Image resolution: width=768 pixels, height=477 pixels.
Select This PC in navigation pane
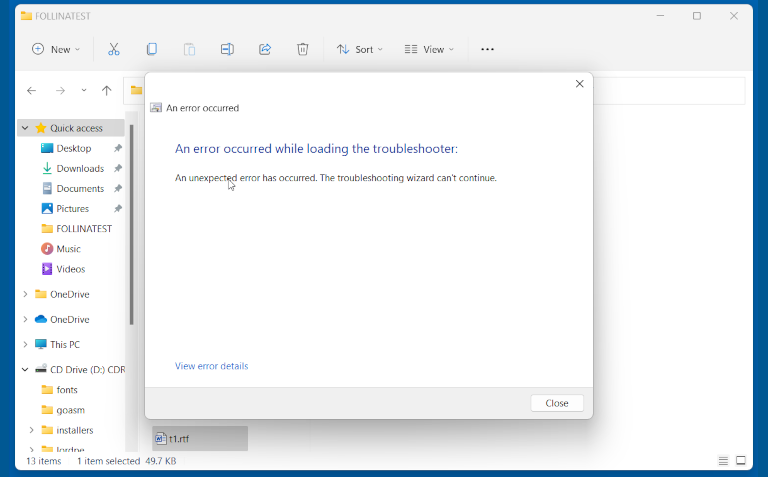pos(64,344)
